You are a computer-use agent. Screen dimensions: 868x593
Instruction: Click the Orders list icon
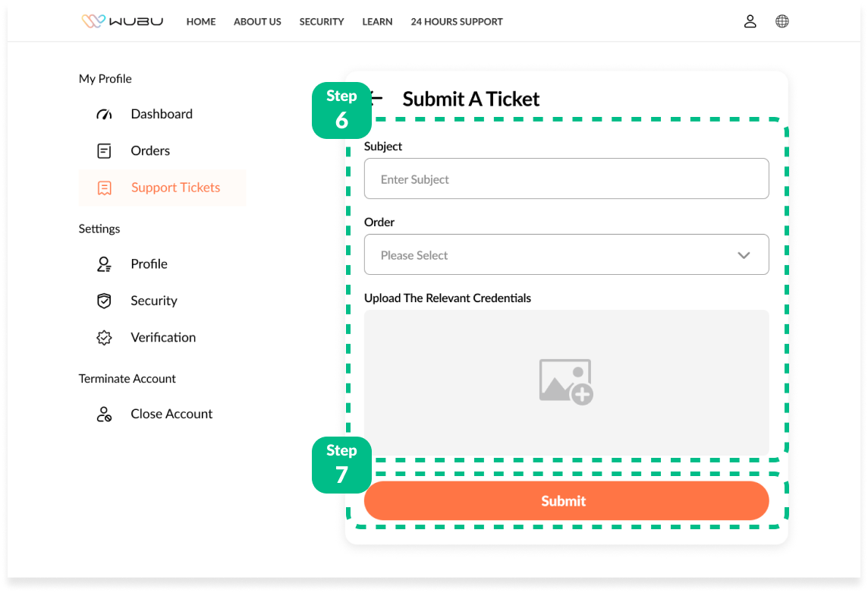(104, 151)
